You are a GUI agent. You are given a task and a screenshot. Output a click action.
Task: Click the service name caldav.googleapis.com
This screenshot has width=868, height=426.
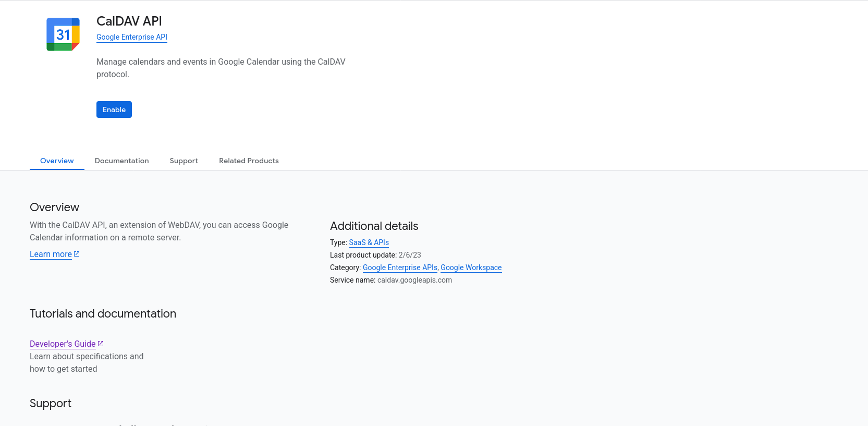[414, 280]
